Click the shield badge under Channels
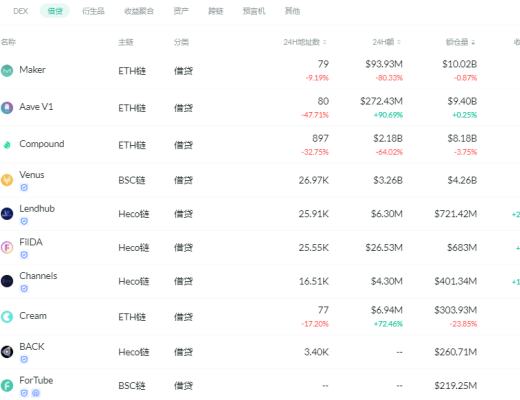 coord(24,289)
